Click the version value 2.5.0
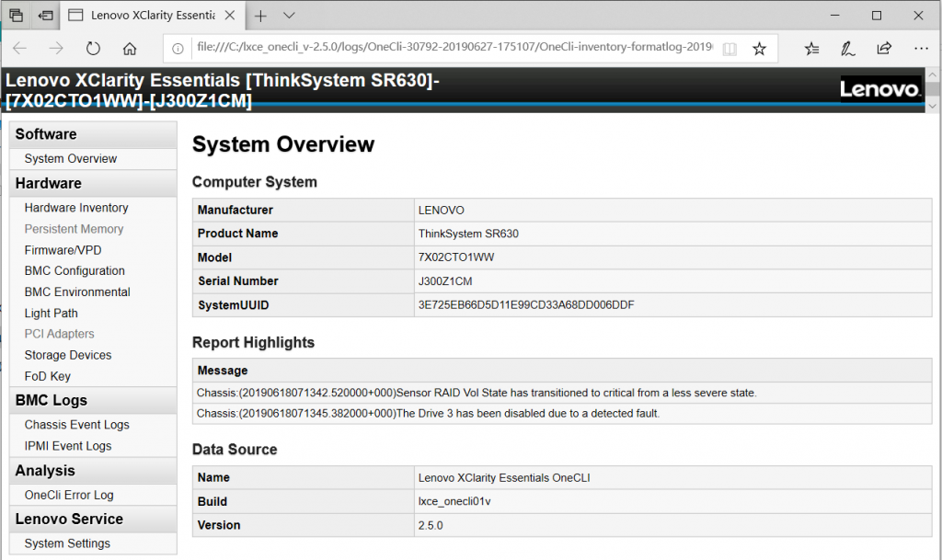942x560 pixels. click(431, 525)
